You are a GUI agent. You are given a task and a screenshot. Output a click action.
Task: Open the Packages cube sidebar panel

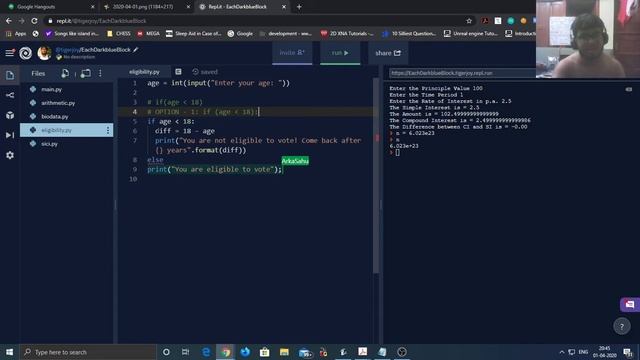[10, 115]
